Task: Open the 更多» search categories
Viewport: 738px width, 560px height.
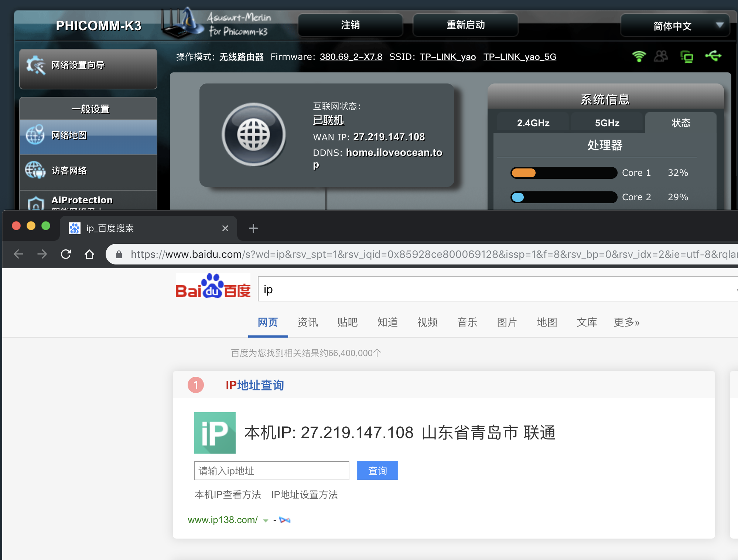Action: point(627,322)
